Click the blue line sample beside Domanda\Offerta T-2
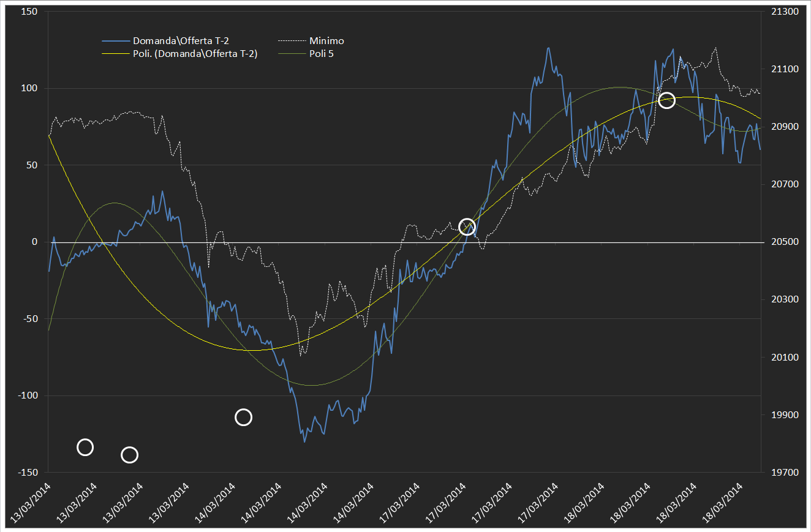 pyautogui.click(x=116, y=41)
